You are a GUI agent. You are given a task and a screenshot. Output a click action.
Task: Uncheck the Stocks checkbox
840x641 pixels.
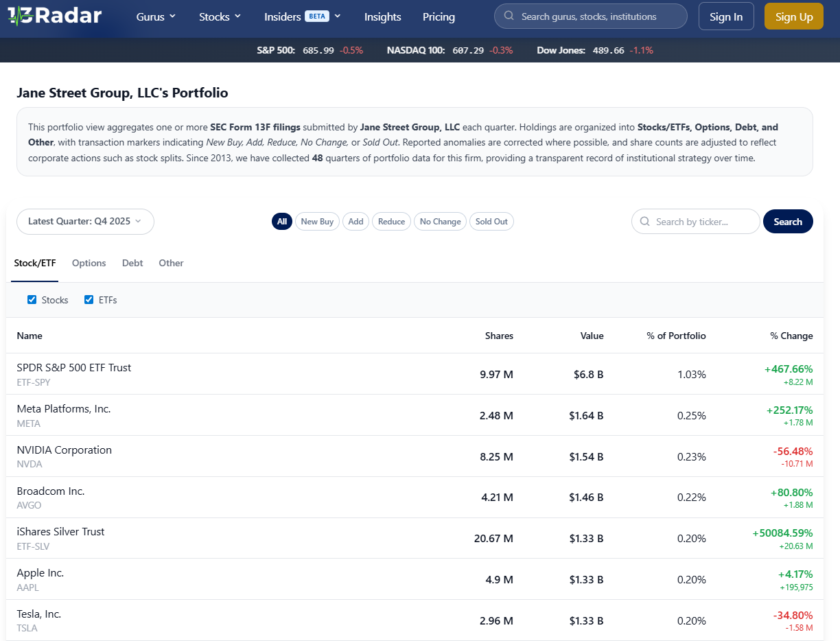point(32,300)
